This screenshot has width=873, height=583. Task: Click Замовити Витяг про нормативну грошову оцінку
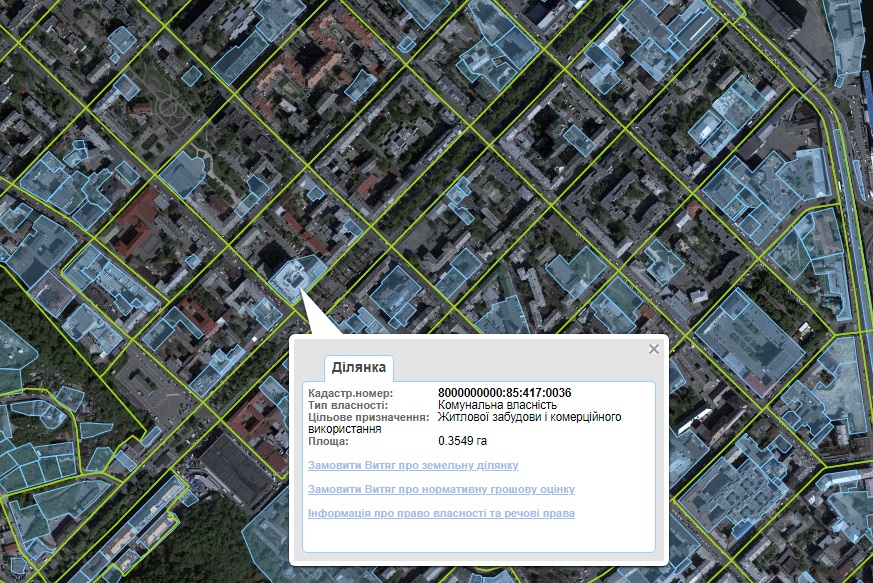(x=441, y=489)
